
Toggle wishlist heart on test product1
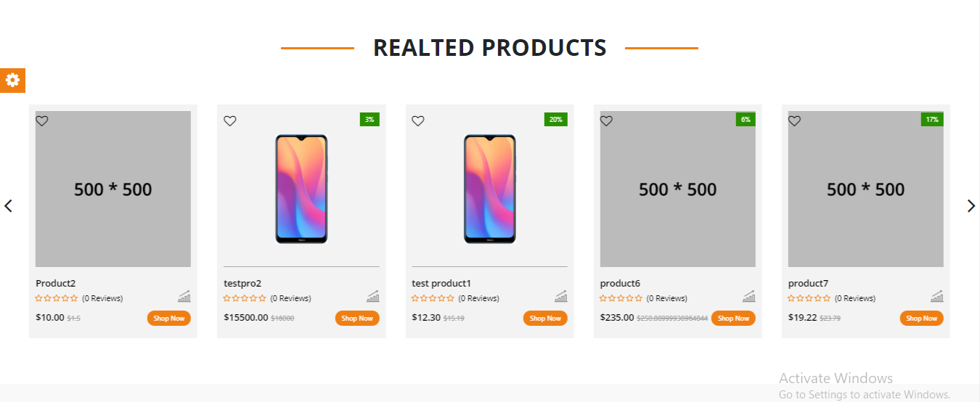pyautogui.click(x=418, y=121)
